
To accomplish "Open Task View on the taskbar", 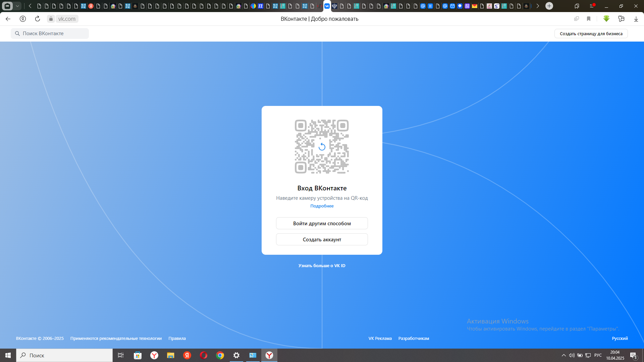I will coord(121,355).
